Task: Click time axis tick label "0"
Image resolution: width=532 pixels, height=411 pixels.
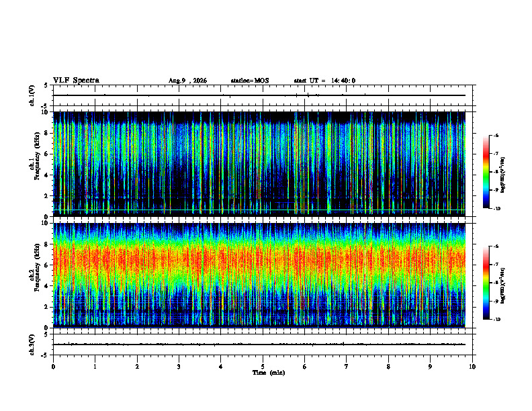Action: (53, 367)
